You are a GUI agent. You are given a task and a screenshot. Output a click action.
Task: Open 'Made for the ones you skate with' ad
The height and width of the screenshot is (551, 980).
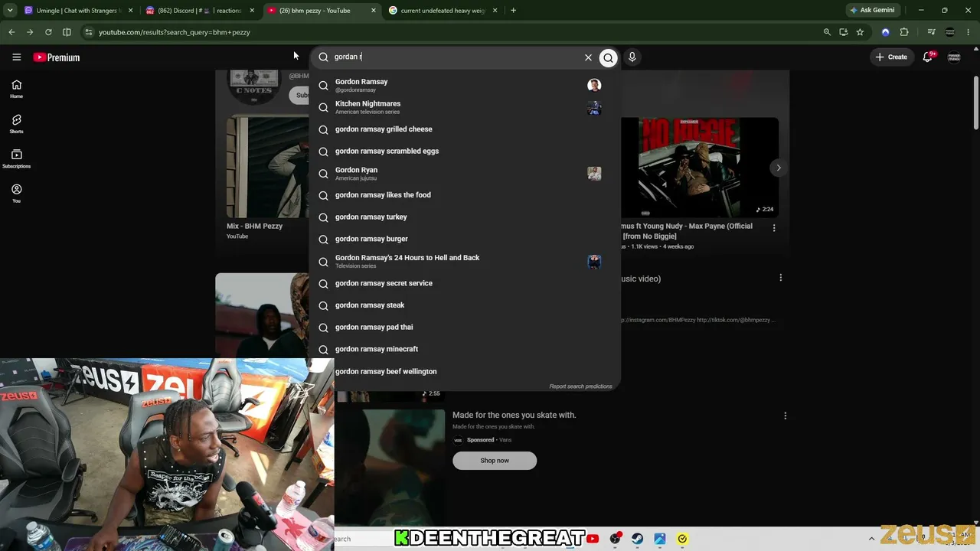click(x=514, y=415)
